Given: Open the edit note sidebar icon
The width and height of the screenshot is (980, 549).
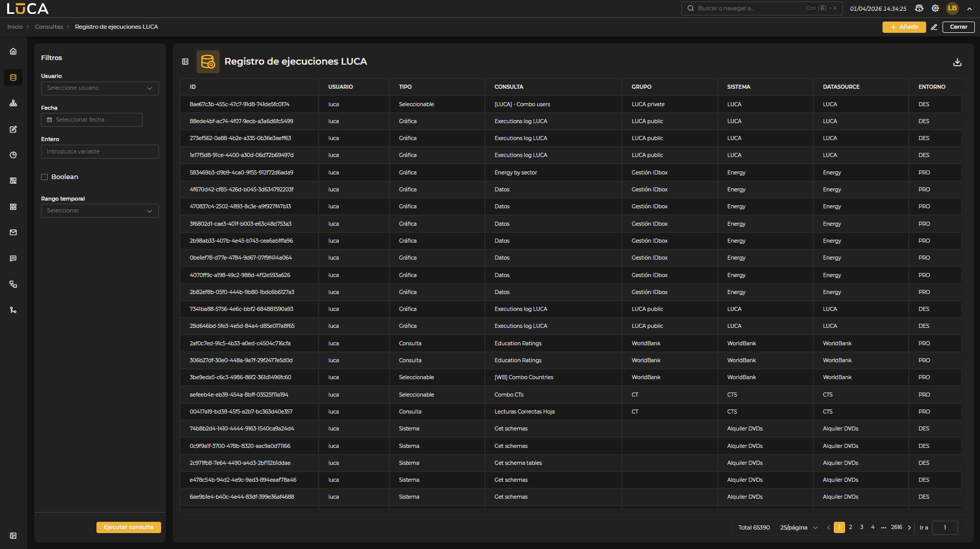Looking at the screenshot, I should pyautogui.click(x=13, y=129).
